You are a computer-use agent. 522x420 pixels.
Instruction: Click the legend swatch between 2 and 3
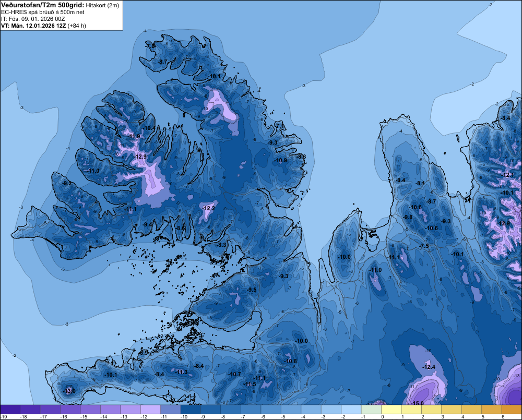(x=432, y=410)
